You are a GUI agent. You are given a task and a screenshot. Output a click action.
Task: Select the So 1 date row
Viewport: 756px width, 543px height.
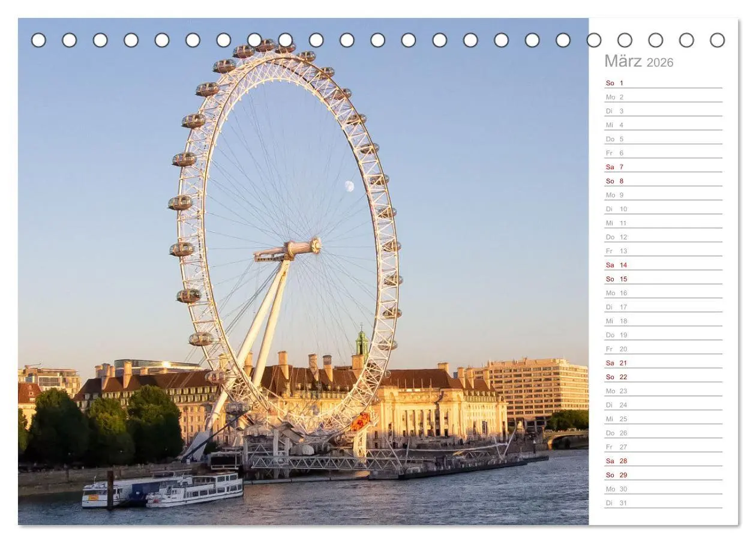pos(663,82)
